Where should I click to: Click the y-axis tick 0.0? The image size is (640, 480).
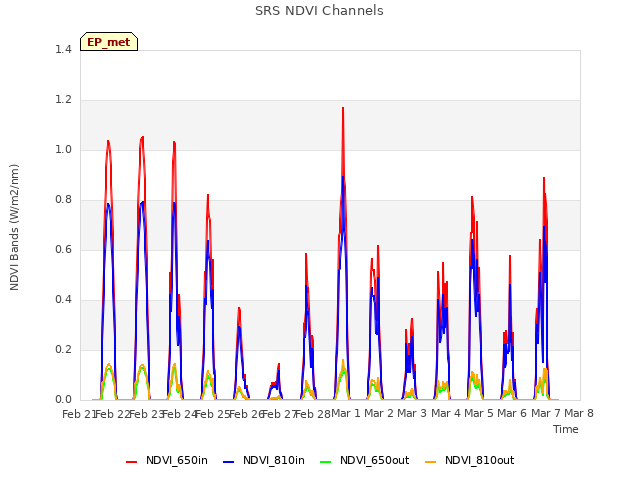point(63,400)
